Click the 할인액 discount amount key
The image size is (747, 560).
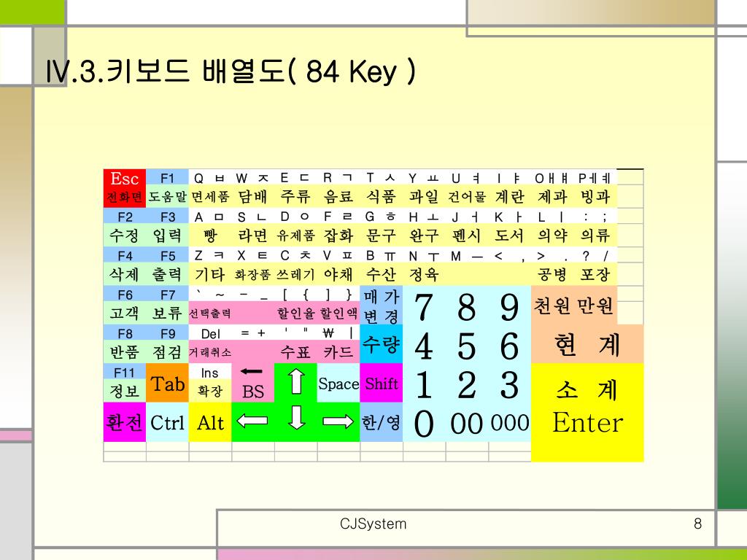point(338,306)
